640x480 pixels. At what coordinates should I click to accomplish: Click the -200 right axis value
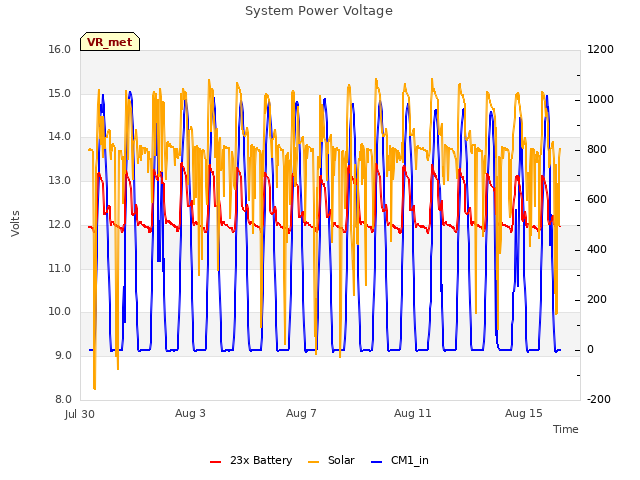pyautogui.click(x=599, y=399)
